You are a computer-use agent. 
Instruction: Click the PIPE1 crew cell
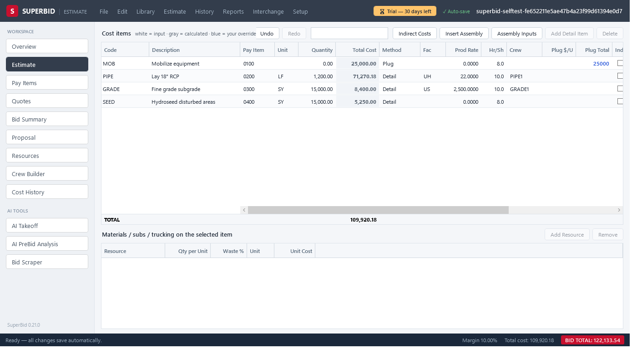tap(525, 76)
